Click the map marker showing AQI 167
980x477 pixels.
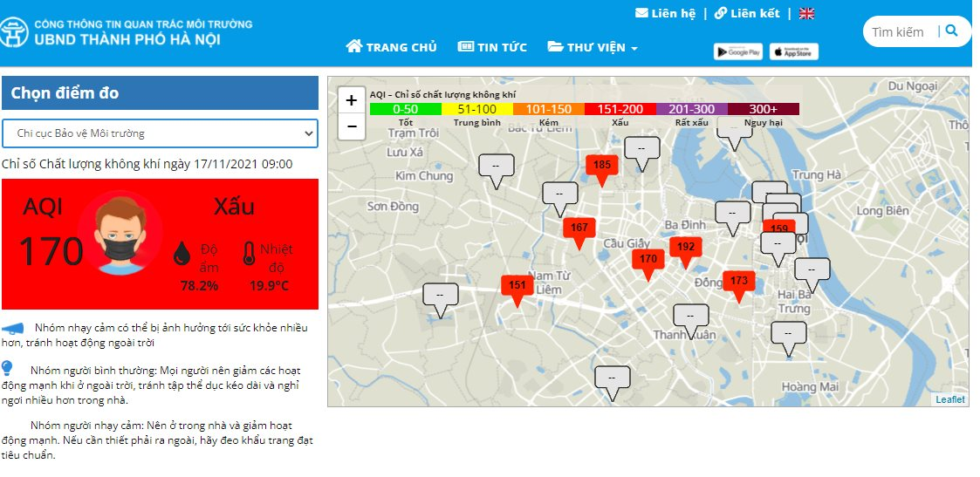[579, 229]
